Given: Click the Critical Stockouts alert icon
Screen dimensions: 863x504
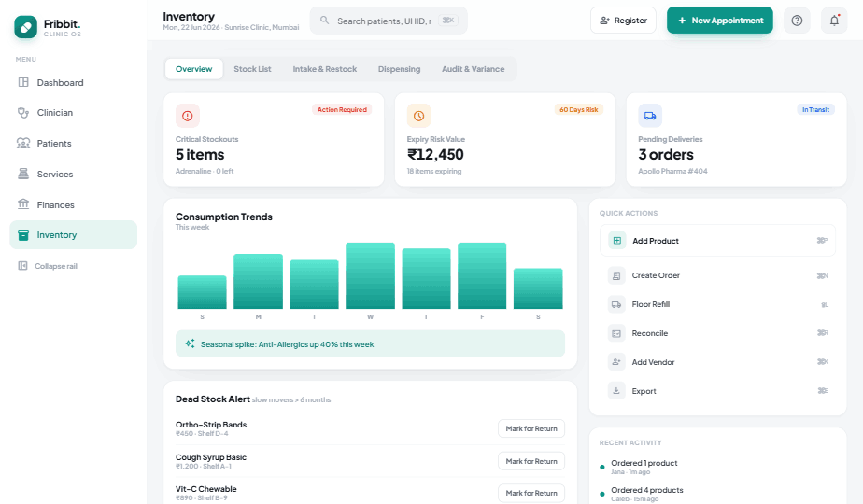Looking at the screenshot, I should click(x=187, y=116).
